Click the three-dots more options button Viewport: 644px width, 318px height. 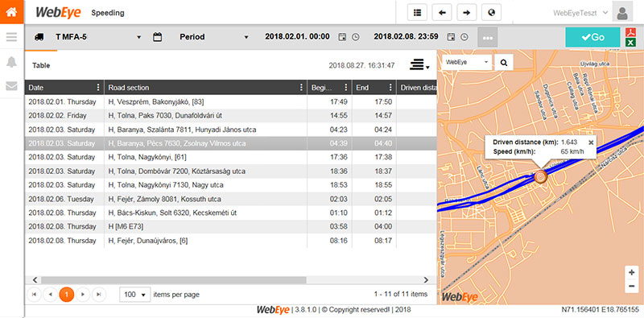488,37
